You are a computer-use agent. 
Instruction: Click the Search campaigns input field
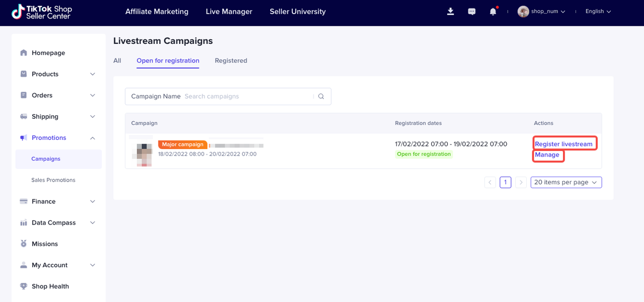pos(247,97)
